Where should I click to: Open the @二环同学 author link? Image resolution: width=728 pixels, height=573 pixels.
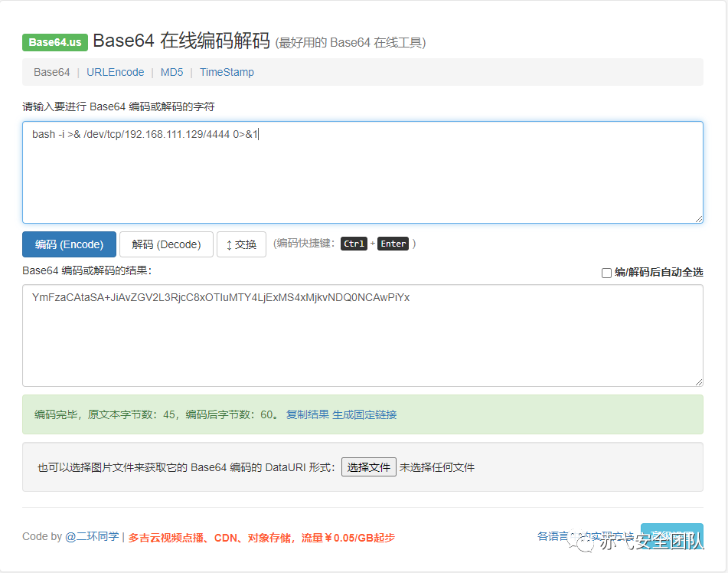pos(92,537)
